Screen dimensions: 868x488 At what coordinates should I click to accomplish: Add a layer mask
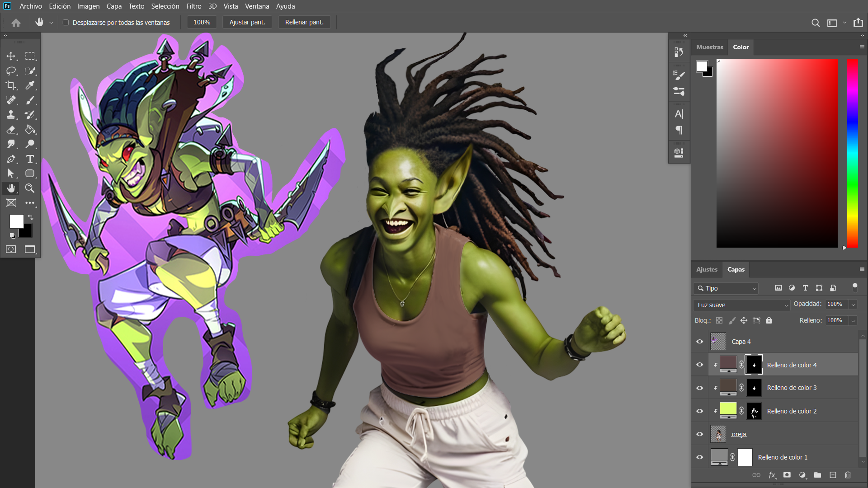coord(787,475)
